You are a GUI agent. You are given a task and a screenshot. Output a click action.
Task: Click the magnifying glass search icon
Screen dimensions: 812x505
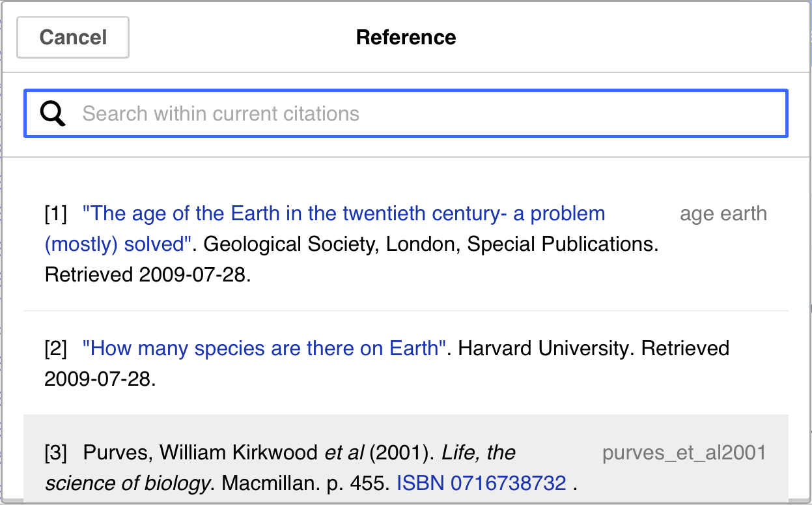pos(51,113)
